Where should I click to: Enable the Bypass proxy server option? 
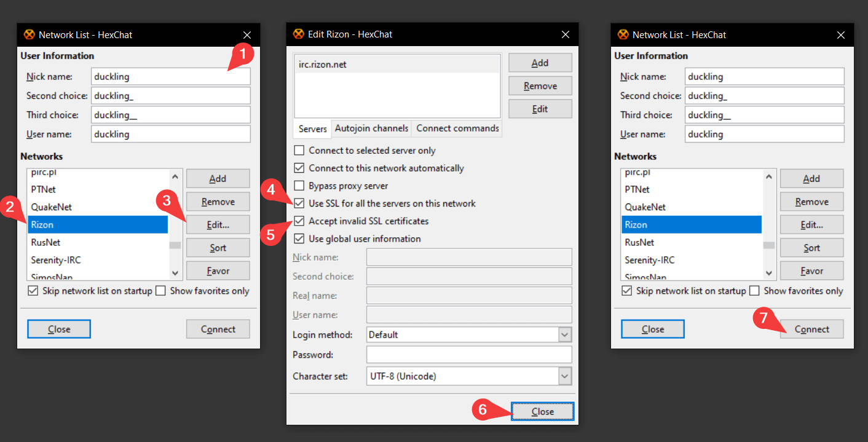(x=299, y=186)
